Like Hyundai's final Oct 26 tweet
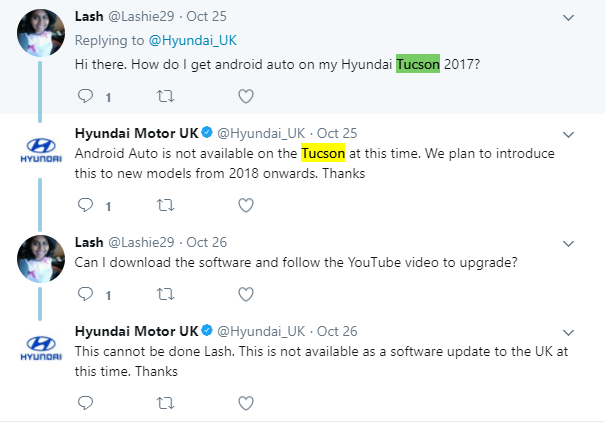The image size is (605, 426). (x=245, y=402)
